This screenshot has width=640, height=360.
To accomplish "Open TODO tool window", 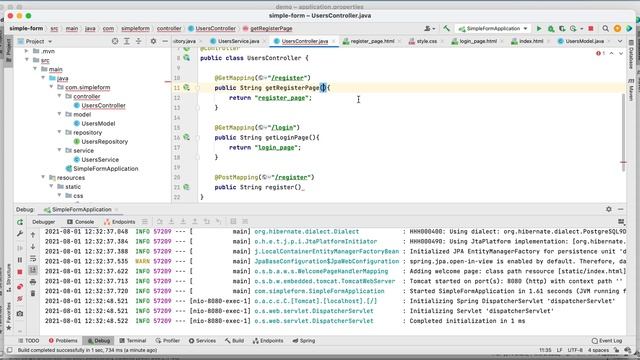I will tap(28, 340).
